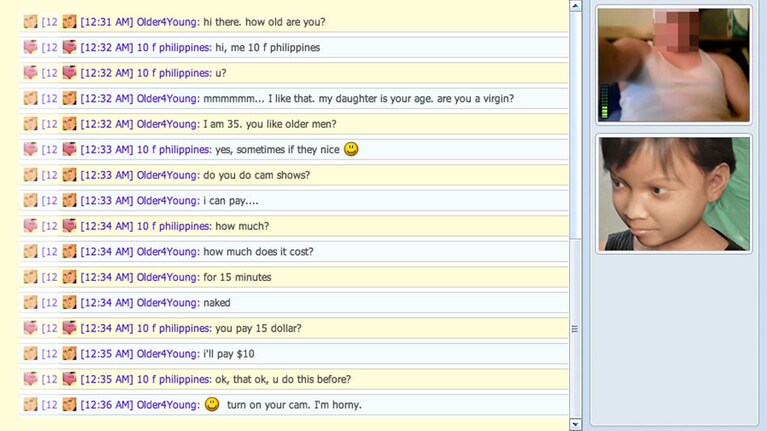Click the chat scrollbar thumb grip
Viewport: 767px width, 431px height.
click(x=575, y=329)
